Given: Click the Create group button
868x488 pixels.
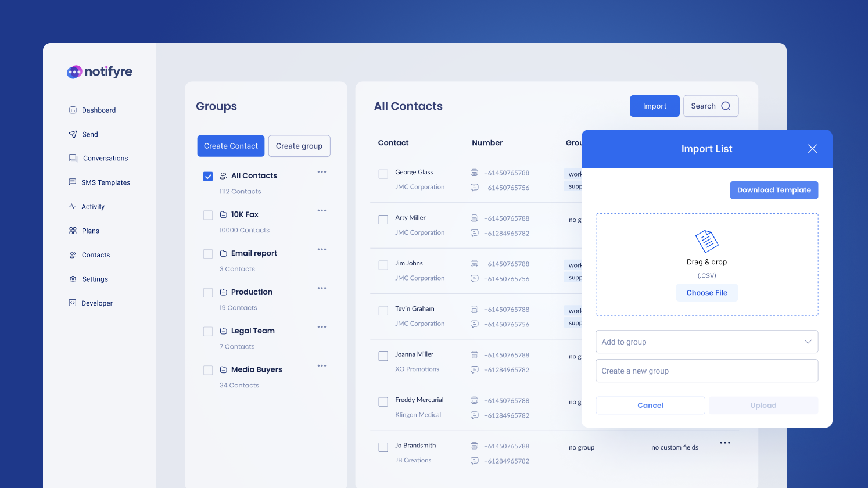Looking at the screenshot, I should (299, 146).
